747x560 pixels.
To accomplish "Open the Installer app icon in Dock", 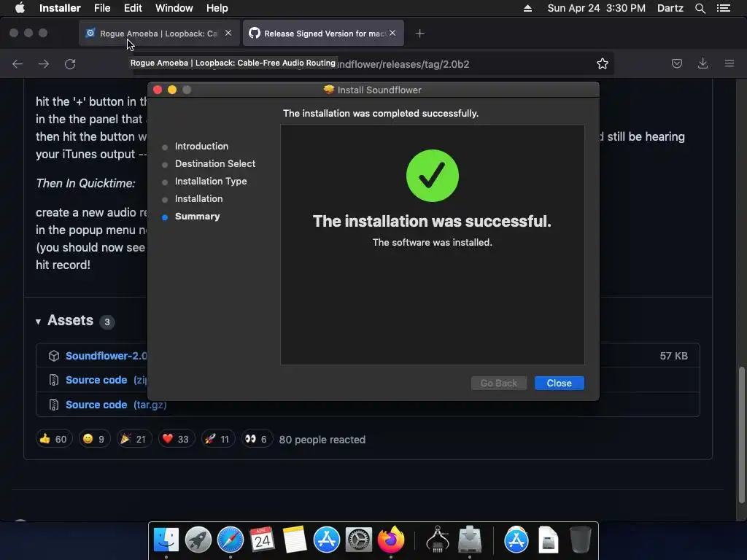I will [x=470, y=540].
